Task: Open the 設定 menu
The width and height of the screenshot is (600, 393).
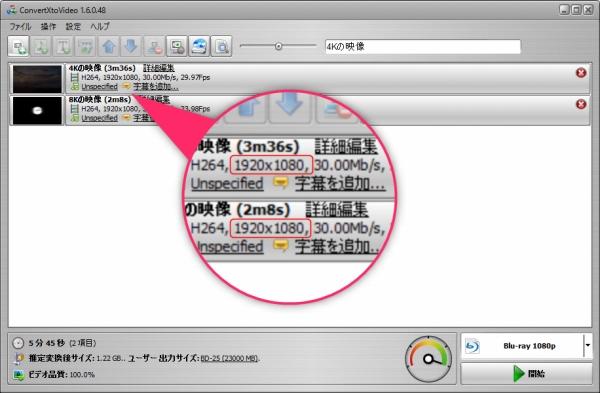Action: (x=73, y=26)
